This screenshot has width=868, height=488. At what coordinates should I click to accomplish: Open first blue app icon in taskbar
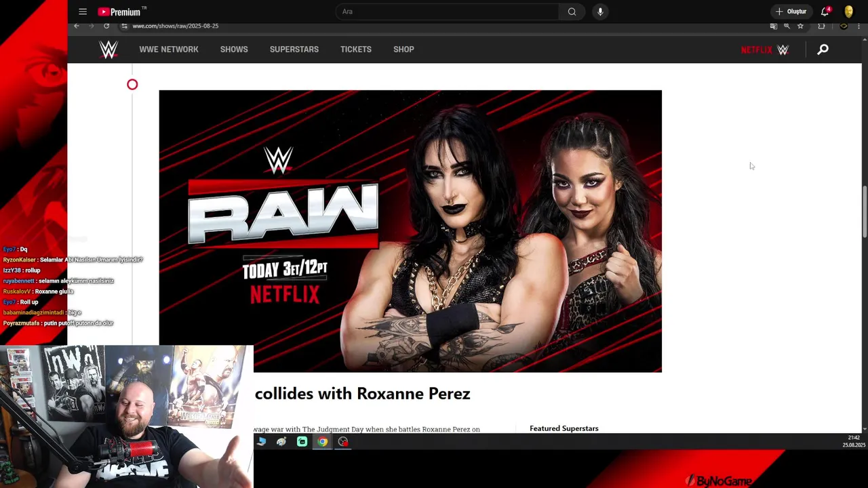[261, 442]
